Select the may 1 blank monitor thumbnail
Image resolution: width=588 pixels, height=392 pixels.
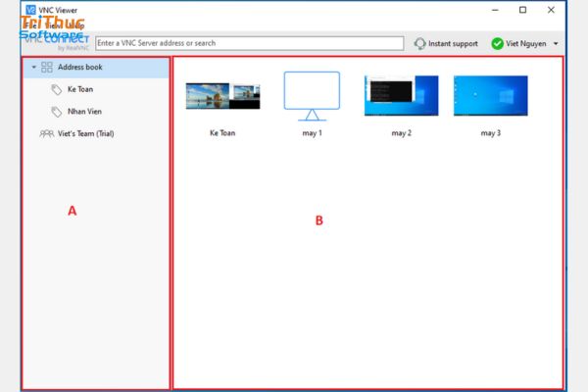(312, 96)
